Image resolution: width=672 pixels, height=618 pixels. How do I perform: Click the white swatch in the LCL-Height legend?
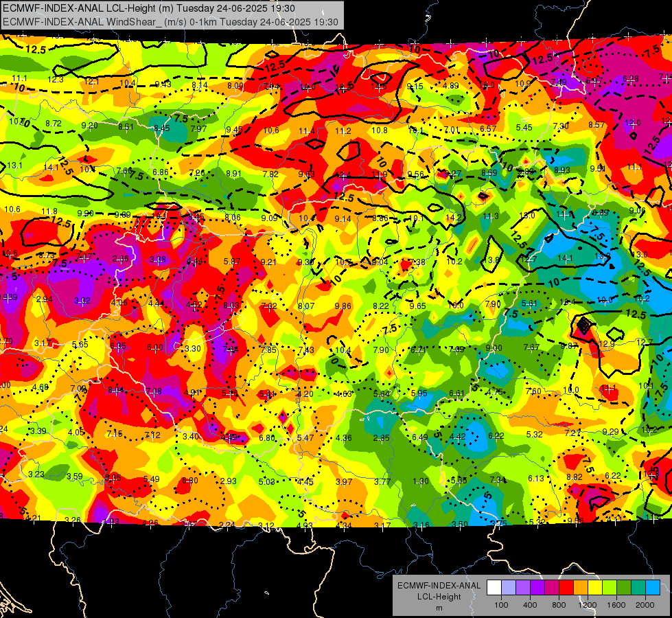(494, 588)
